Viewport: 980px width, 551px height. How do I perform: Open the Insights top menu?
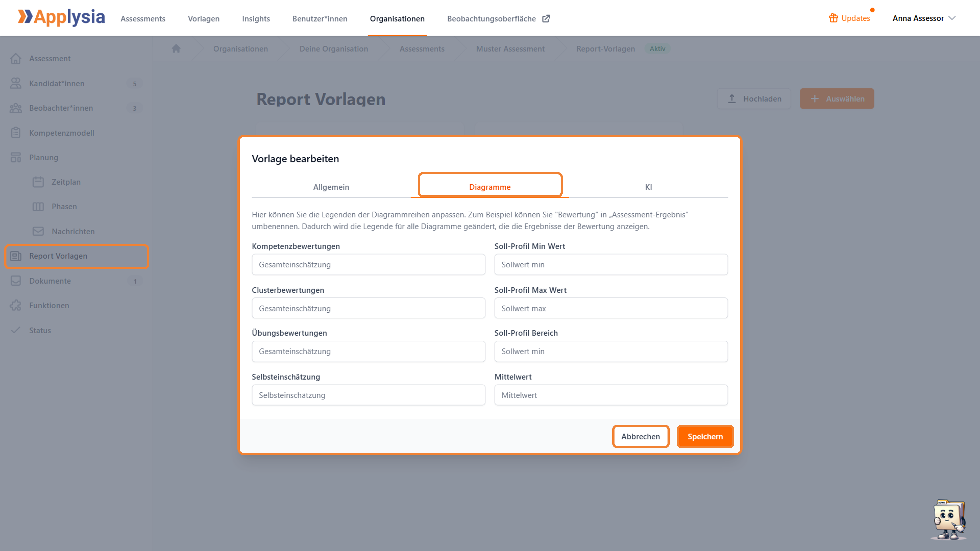tap(256, 19)
